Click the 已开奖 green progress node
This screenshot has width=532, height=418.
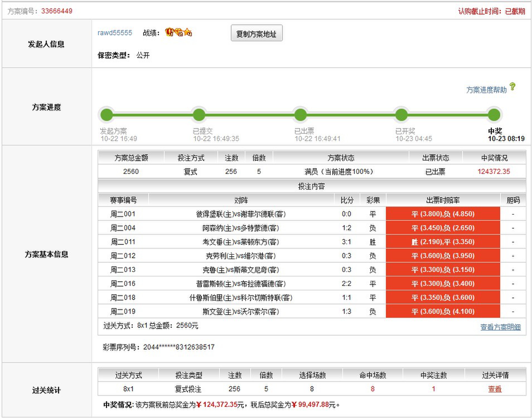point(401,115)
